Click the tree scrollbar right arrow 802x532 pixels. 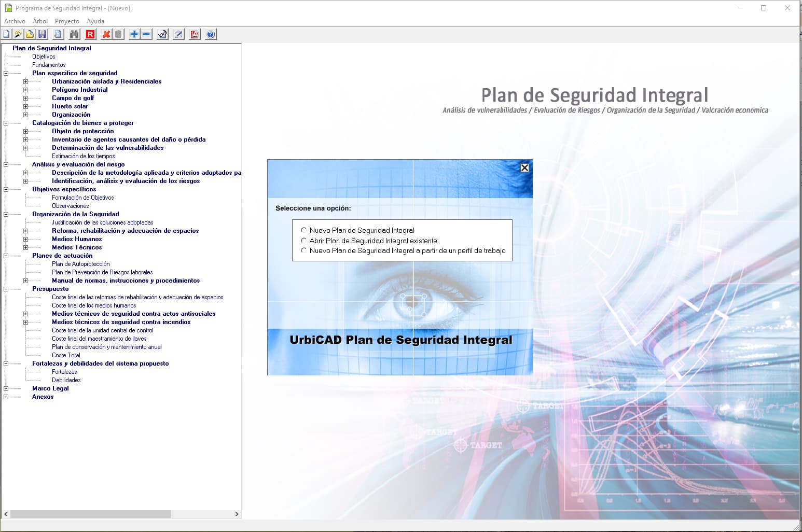237,514
